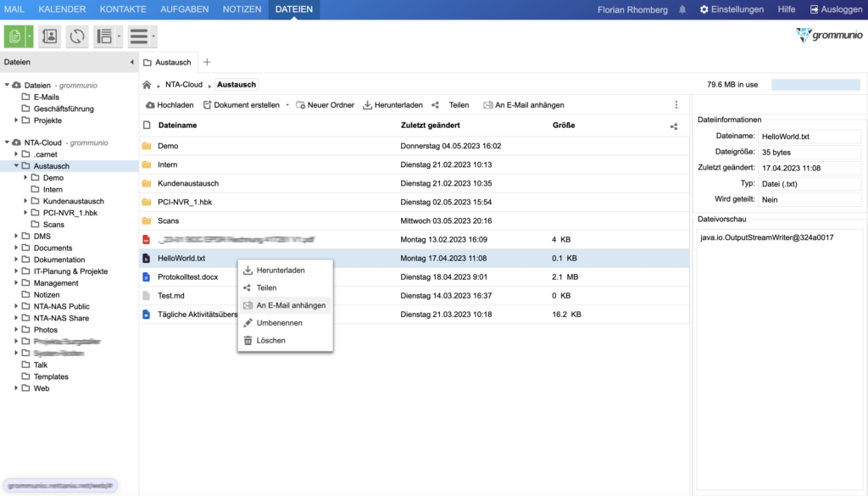Expand the DMS tree node

coord(16,236)
